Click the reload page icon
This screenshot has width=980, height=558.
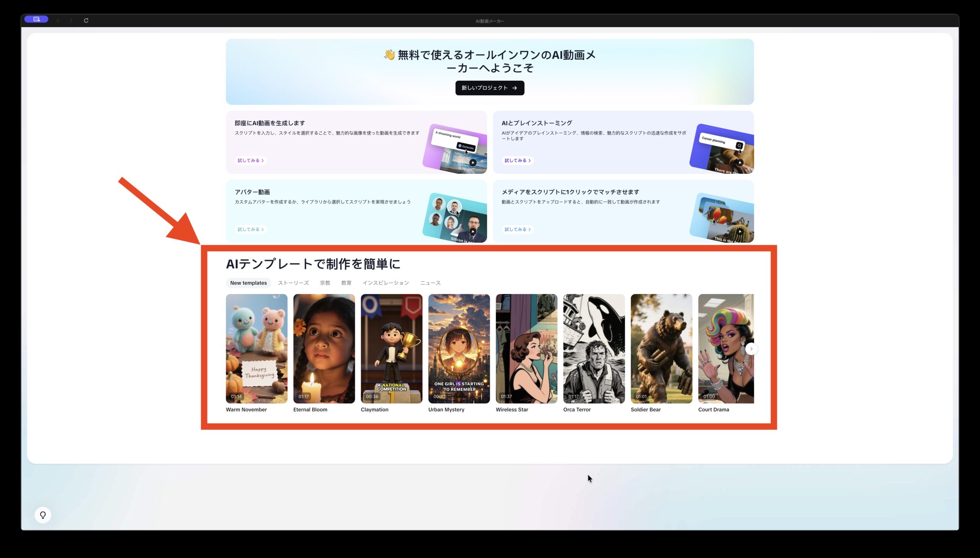86,20
